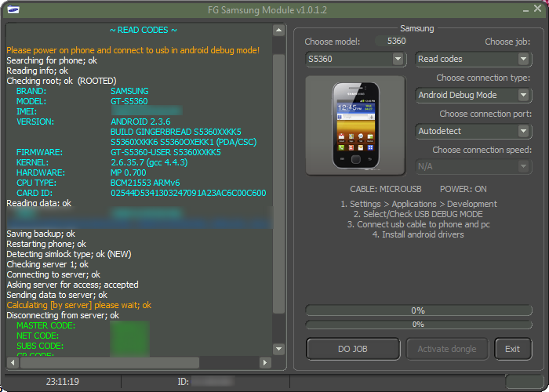The image size is (549, 392).
Task: Click log horizontal scroll left arrow
Action: (11, 363)
